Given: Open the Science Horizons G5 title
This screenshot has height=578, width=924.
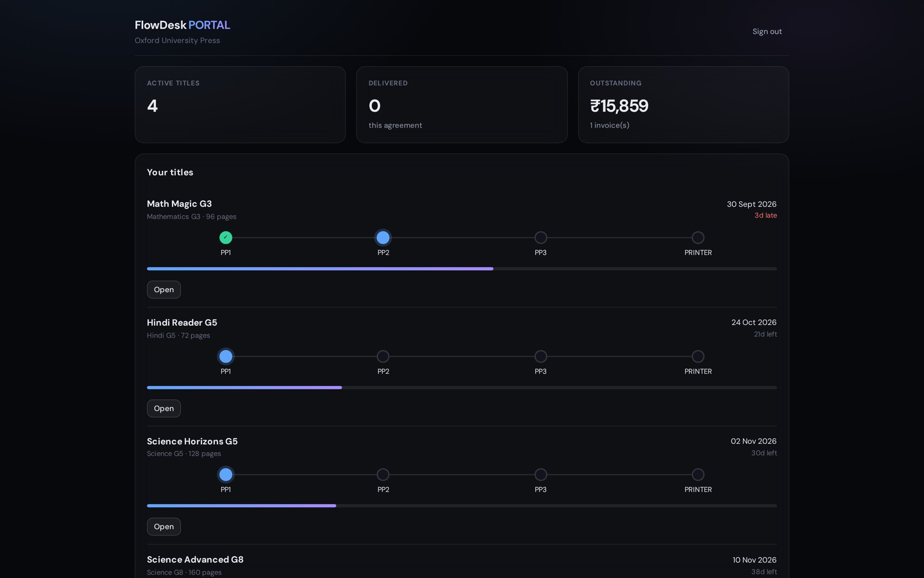Looking at the screenshot, I should point(164,527).
